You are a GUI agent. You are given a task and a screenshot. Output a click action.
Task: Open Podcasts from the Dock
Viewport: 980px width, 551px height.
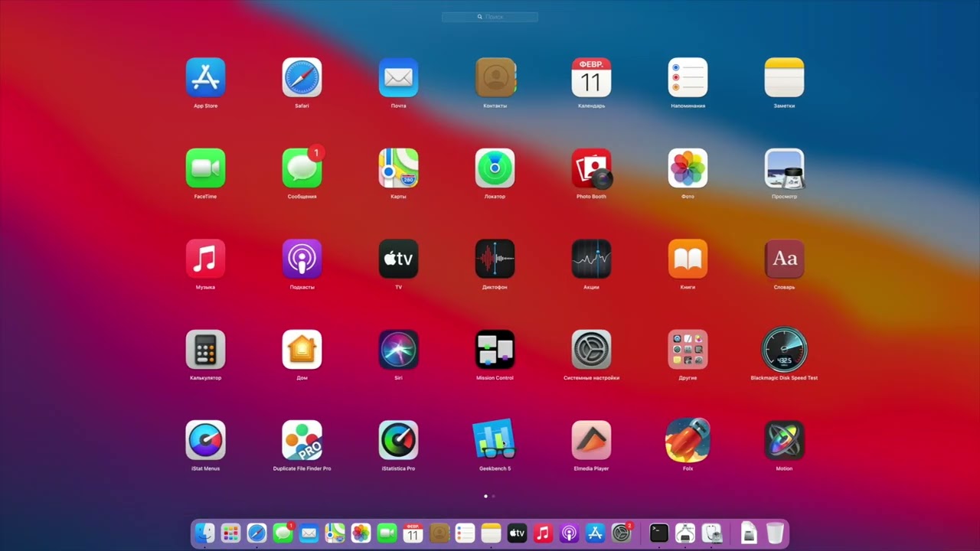(x=569, y=533)
